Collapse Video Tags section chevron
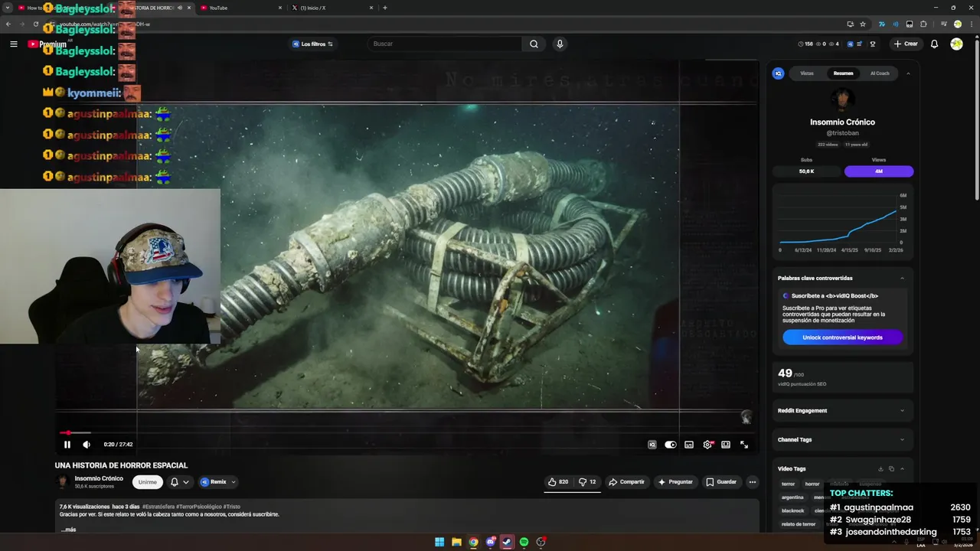This screenshot has height=551, width=980. tap(902, 469)
